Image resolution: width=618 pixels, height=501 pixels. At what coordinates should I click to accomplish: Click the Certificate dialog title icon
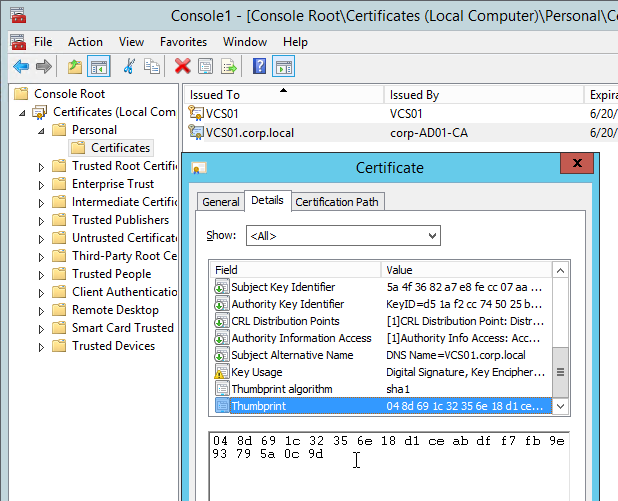pos(199,168)
